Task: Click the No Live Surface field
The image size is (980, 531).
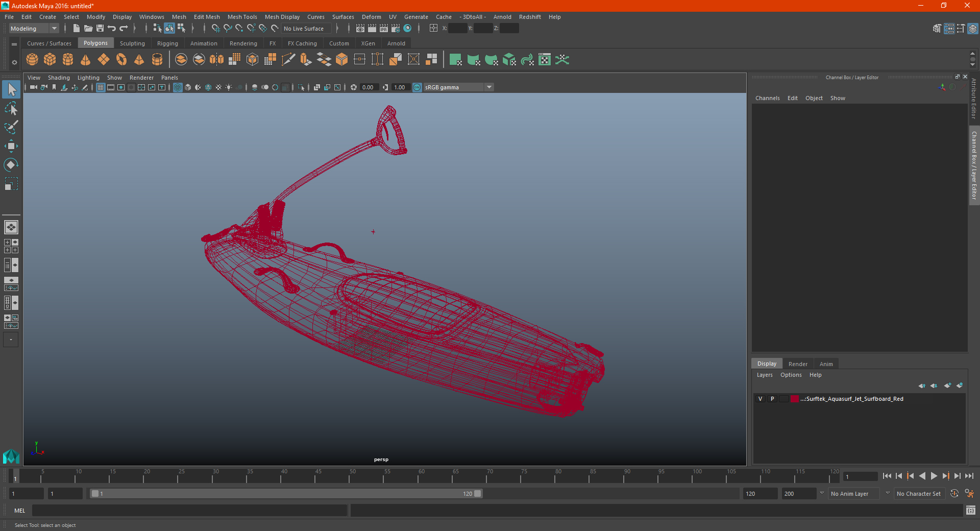Action: pyautogui.click(x=307, y=29)
